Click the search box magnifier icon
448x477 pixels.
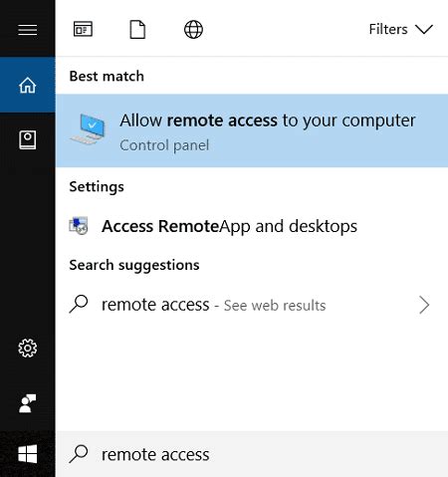click(79, 454)
